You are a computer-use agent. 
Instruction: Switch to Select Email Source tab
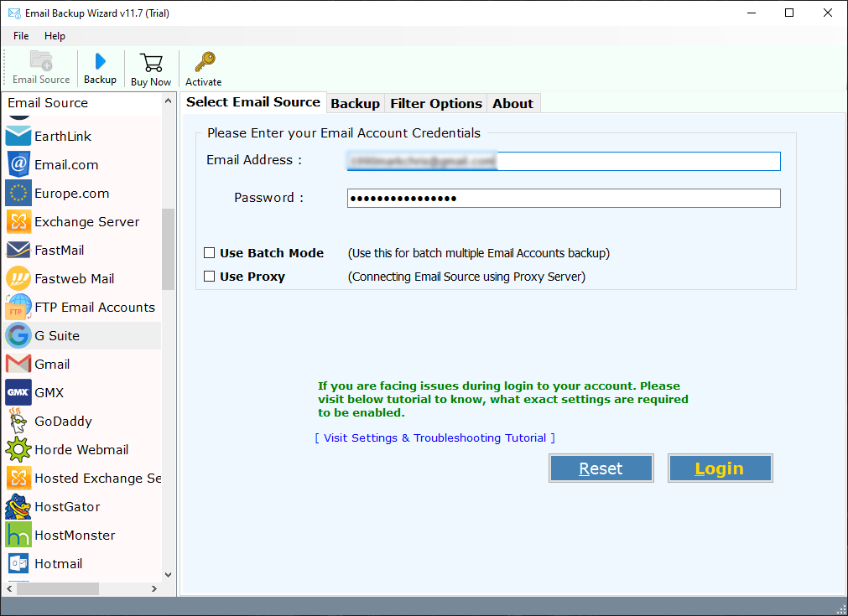[253, 102]
